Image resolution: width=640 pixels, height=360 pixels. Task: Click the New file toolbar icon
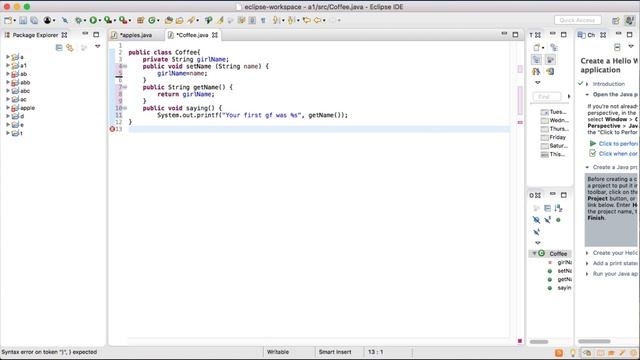coord(8,20)
